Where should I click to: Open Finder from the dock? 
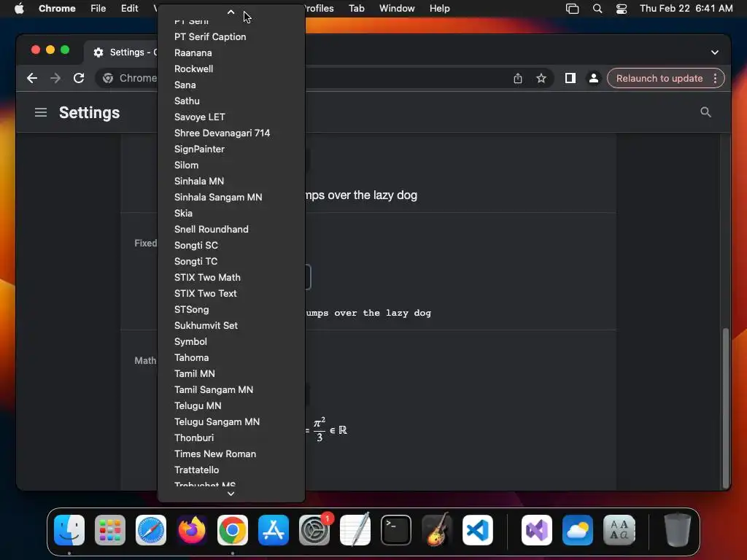[x=69, y=530]
